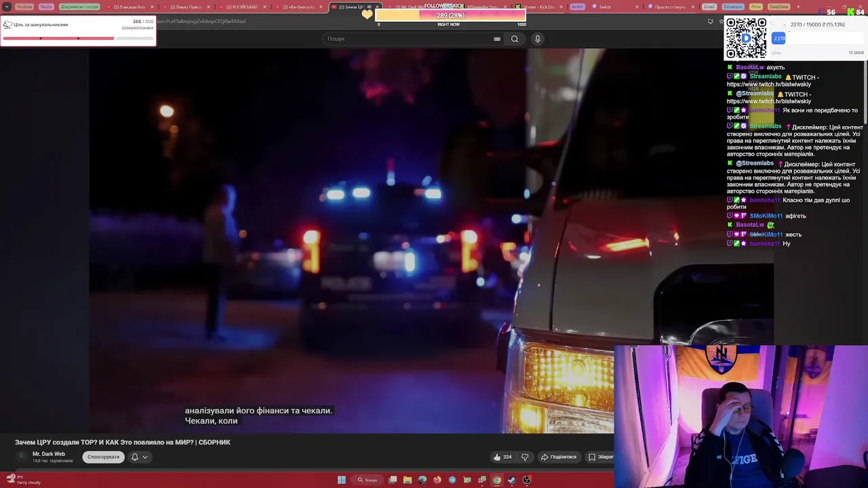
Task: Open Microsoft Edge from the taskbar
Action: coord(422,480)
